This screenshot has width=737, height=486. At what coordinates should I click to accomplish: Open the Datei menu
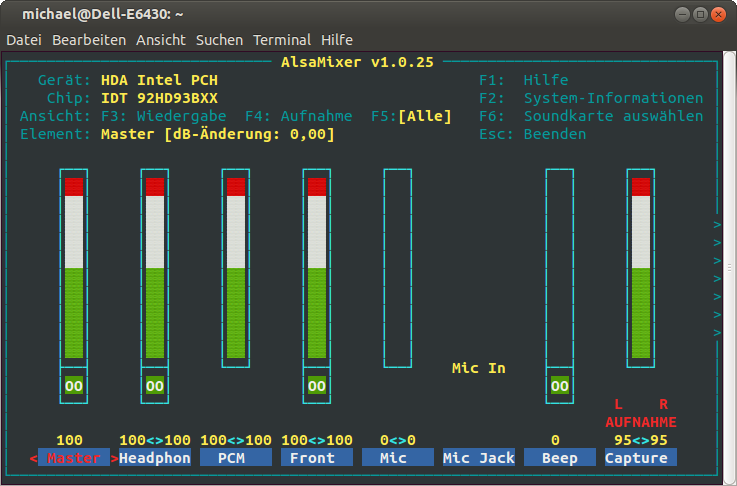pos(24,40)
